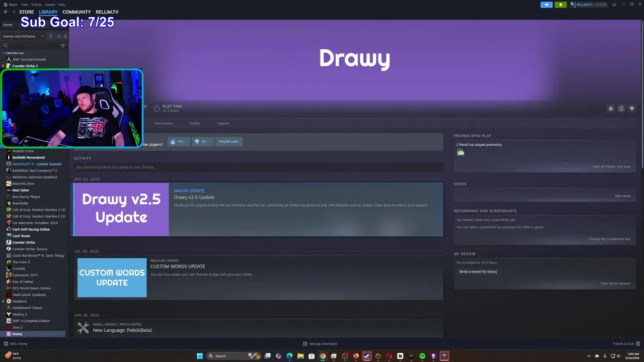Open the Friends menu
Image resolution: width=644 pixels, height=362 pixels.
(37, 5)
